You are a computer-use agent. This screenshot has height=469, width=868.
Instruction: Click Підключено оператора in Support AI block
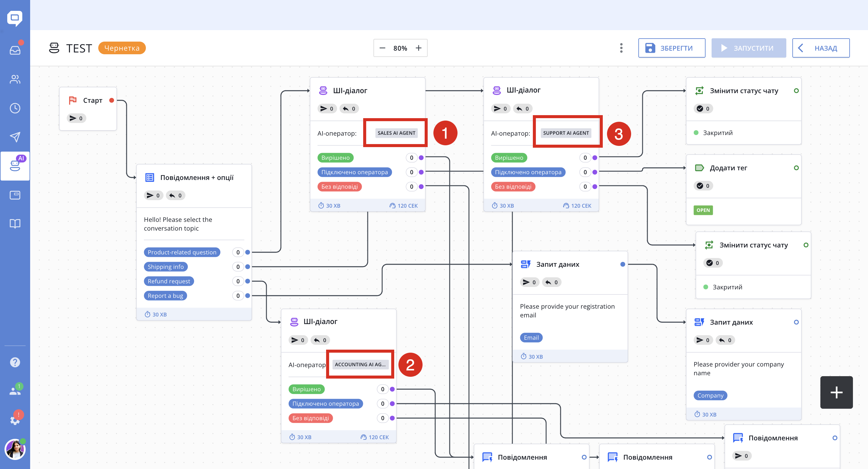pos(528,172)
